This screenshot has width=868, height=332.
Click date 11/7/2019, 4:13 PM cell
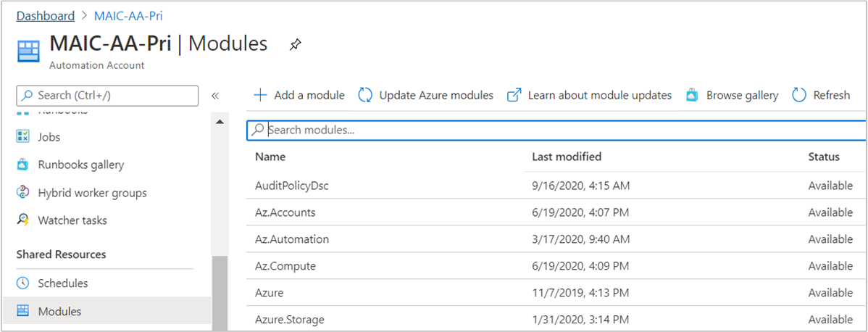click(x=580, y=293)
